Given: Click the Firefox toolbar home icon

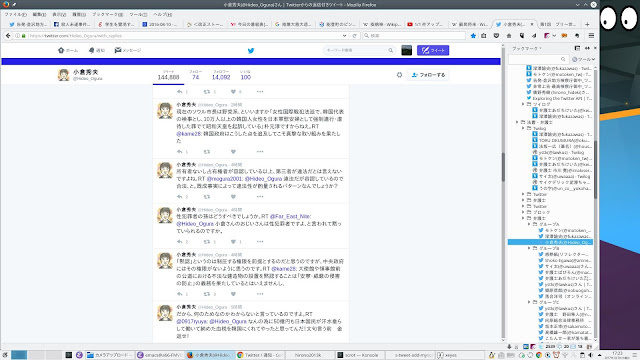Looking at the screenshot, I should (x=509, y=36).
